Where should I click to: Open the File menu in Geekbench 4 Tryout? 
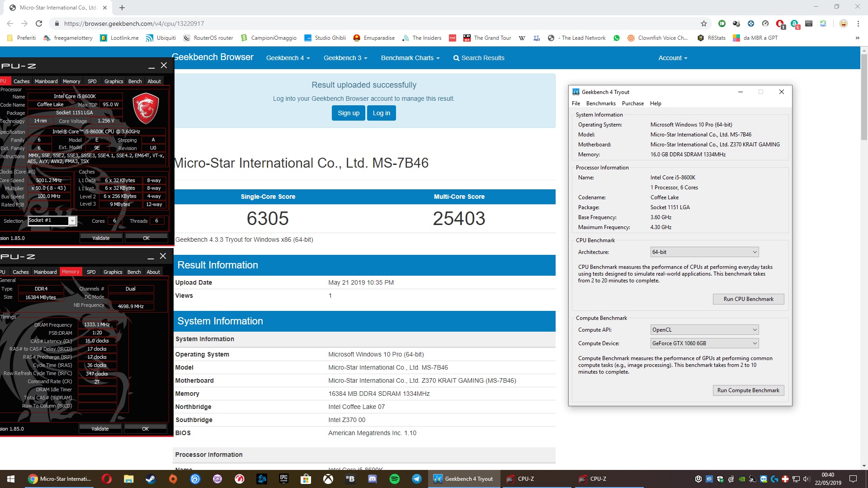[x=576, y=103]
